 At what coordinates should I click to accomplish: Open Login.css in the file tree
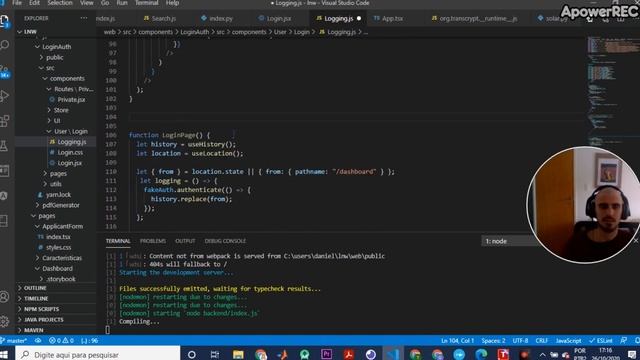pyautogui.click(x=70, y=152)
